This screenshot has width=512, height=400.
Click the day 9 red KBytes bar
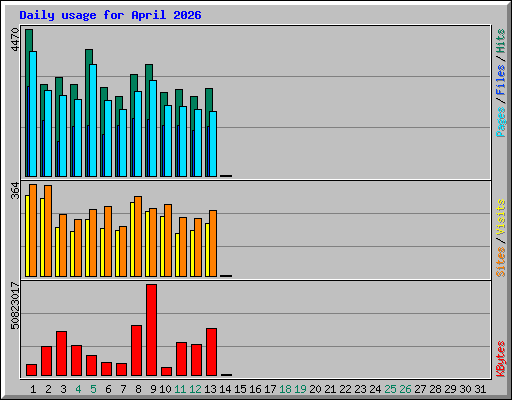[x=151, y=330]
